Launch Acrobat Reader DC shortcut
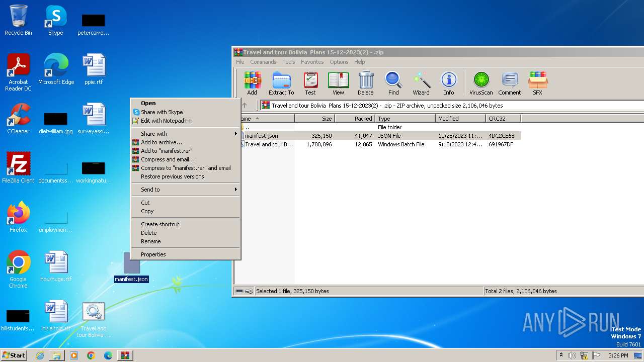Viewport: 644px width, 362px height. (18, 72)
